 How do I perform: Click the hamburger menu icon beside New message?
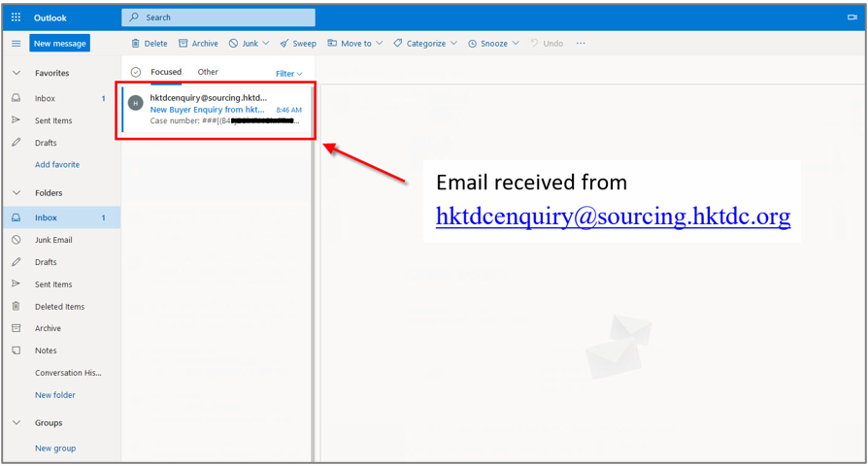click(x=17, y=43)
